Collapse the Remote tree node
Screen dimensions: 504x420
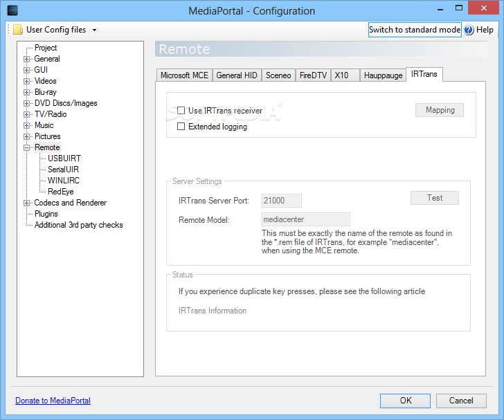tap(27, 148)
